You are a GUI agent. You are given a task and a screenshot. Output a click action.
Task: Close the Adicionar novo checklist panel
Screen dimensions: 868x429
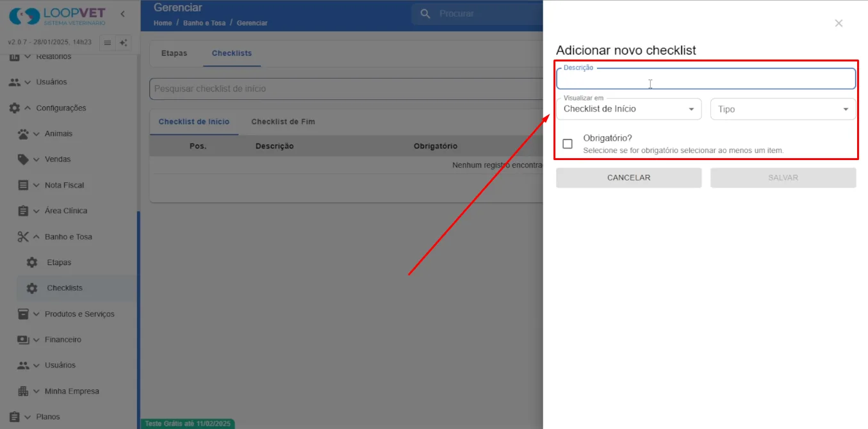[839, 23]
